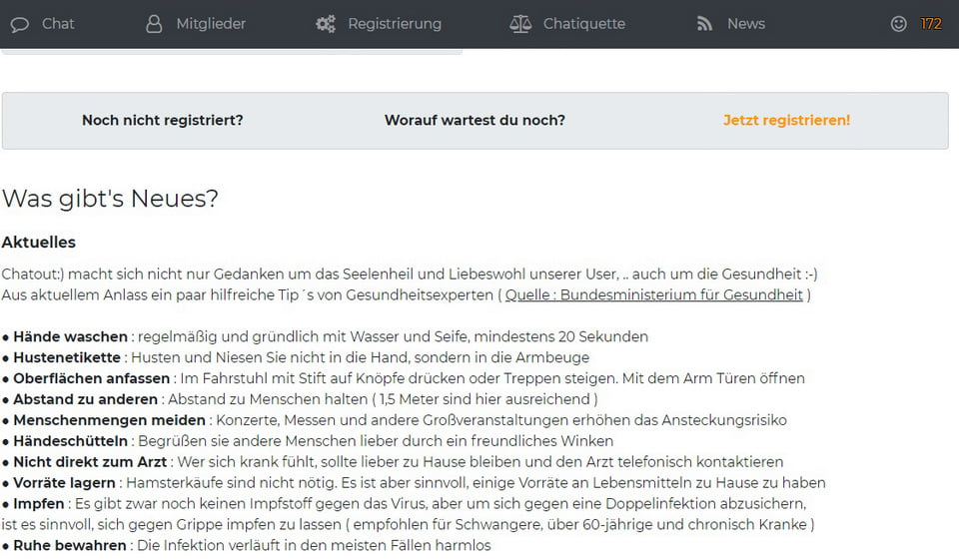The height and width of the screenshot is (560, 959).
Task: Select Chatiquette in the navigation bar
Action: point(584,24)
